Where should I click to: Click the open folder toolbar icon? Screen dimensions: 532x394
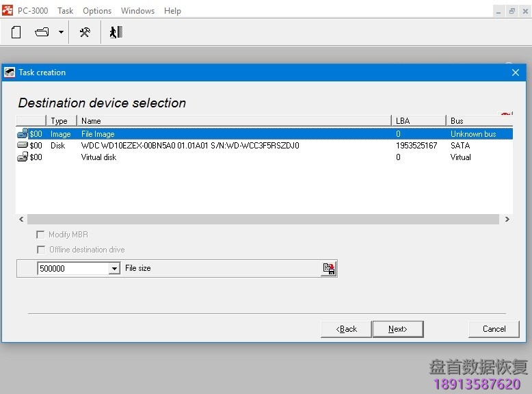click(42, 32)
